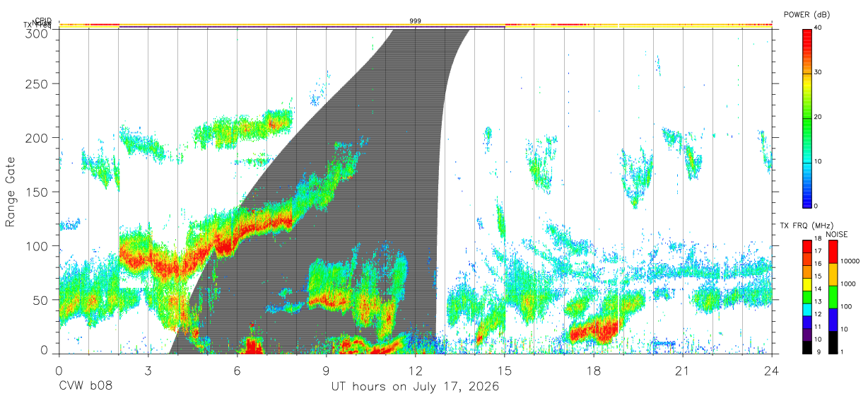Click the '15' tick on the UT hours axis
Image resolution: width=868 pixels, height=401 pixels.
tap(504, 370)
